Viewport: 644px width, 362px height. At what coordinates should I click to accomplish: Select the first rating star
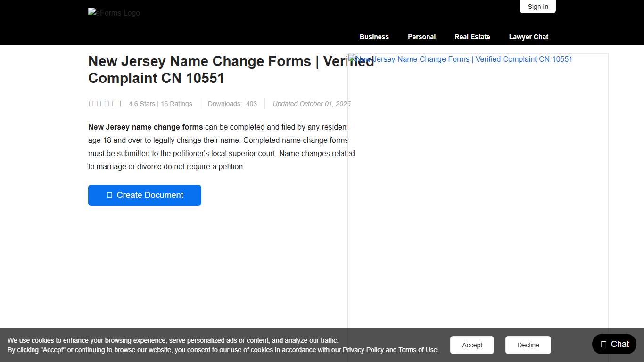pyautogui.click(x=91, y=103)
